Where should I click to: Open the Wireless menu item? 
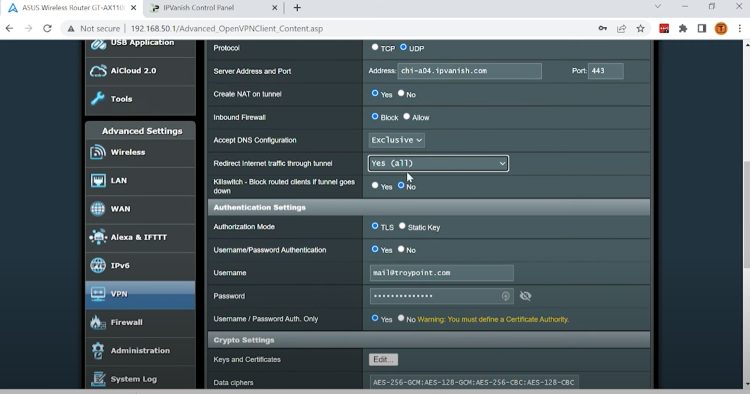point(140,152)
